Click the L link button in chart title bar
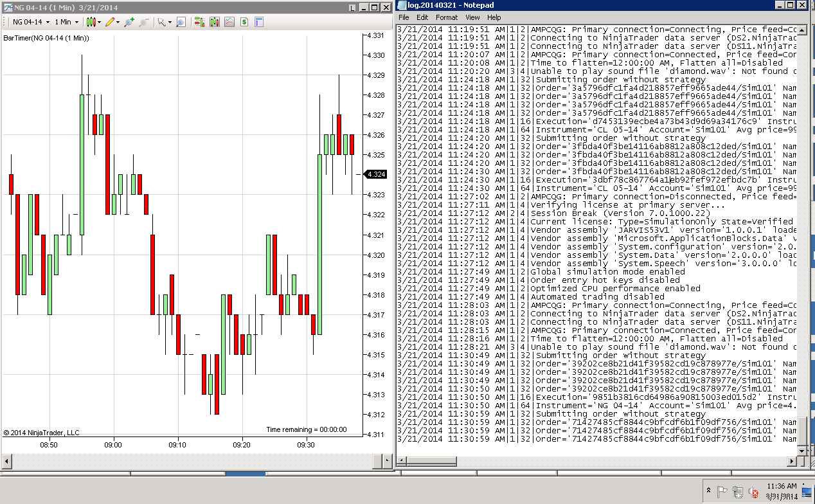 [353, 8]
